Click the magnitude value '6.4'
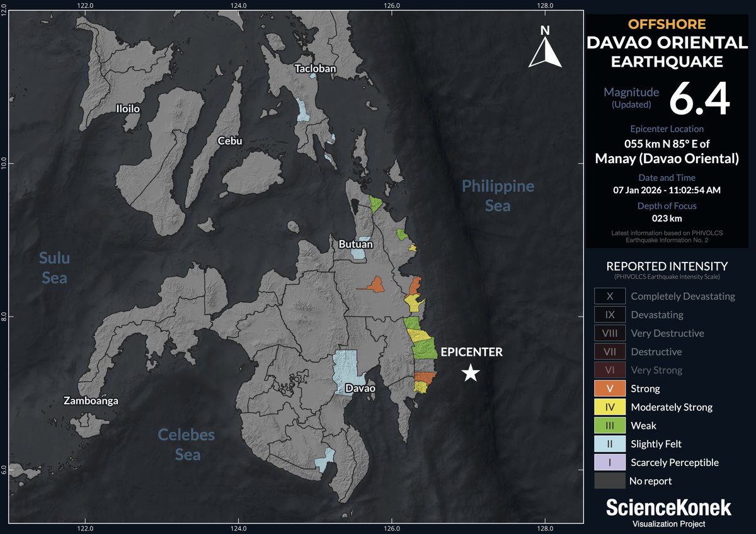 click(x=699, y=98)
